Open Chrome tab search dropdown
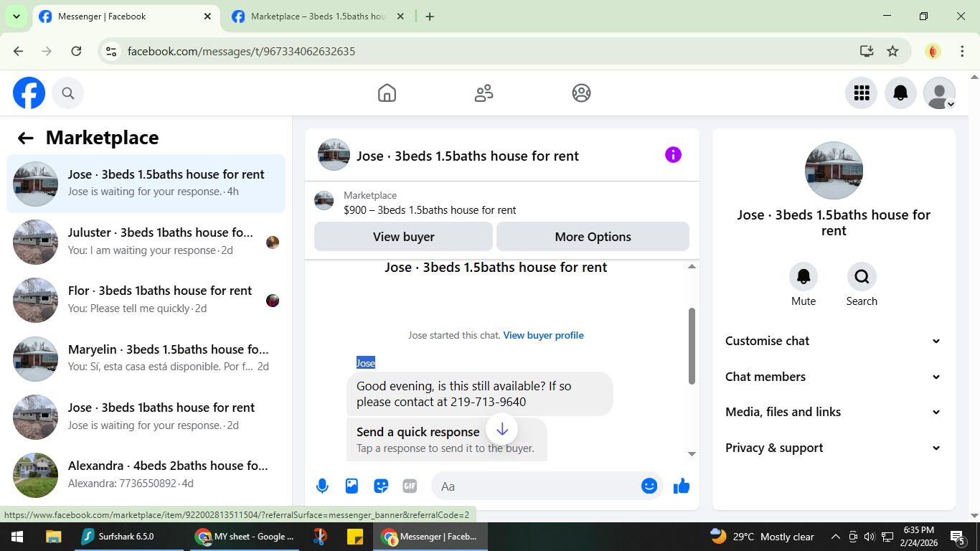 coord(16,17)
